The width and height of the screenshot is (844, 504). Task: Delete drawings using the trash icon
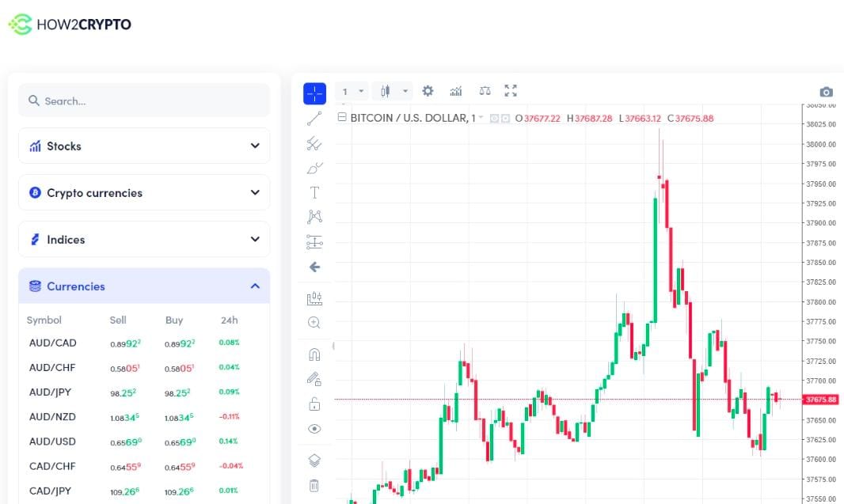click(314, 484)
